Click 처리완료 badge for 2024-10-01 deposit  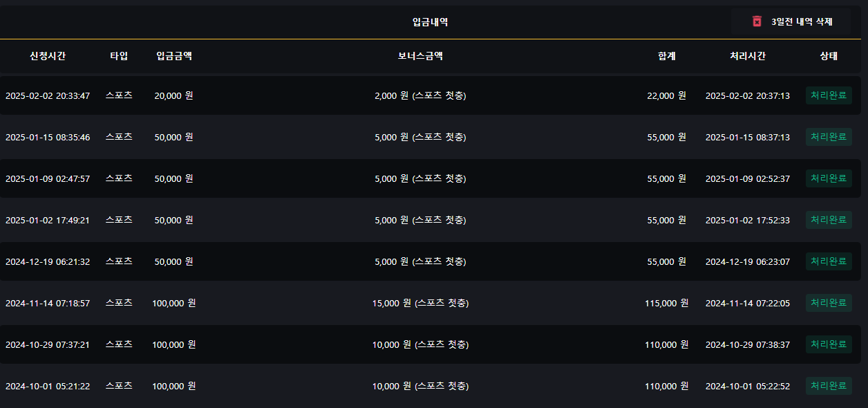pyautogui.click(x=829, y=386)
